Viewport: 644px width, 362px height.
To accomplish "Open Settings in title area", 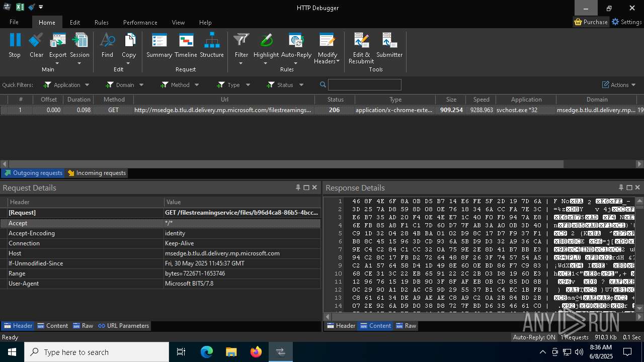I will [626, 22].
